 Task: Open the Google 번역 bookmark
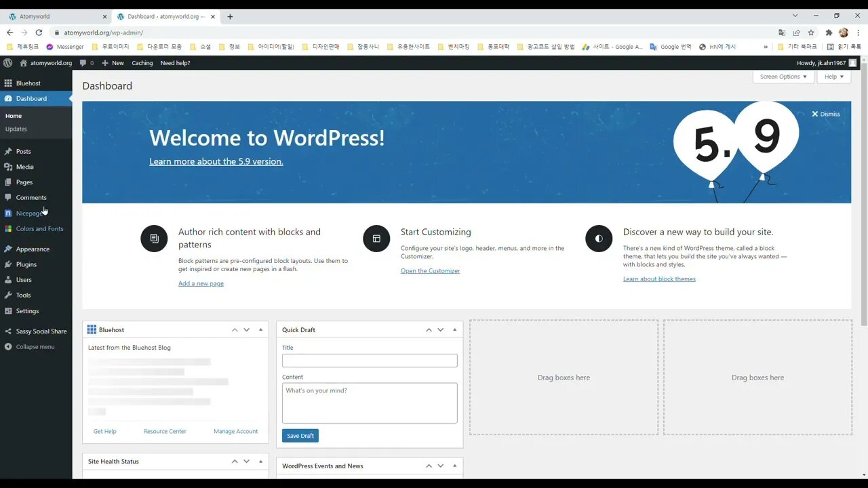pos(671,47)
